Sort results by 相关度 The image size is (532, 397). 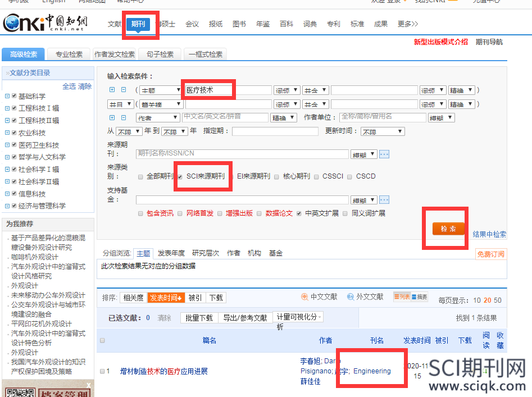(x=133, y=298)
